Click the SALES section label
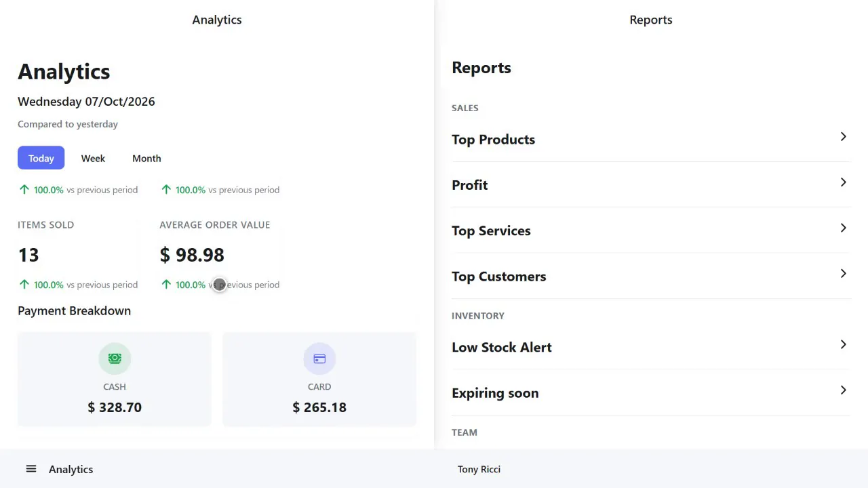 pos(465,108)
